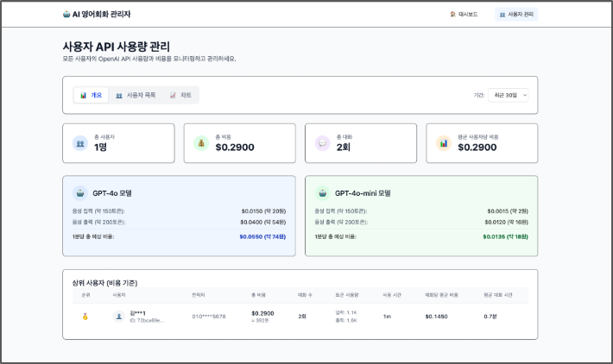Click the 총 비용 money bag icon

click(200, 143)
